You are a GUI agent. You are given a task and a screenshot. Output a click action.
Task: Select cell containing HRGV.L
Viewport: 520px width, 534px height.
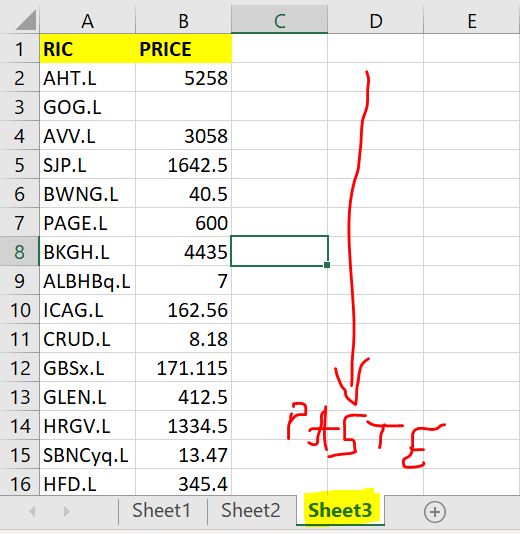coord(88,425)
